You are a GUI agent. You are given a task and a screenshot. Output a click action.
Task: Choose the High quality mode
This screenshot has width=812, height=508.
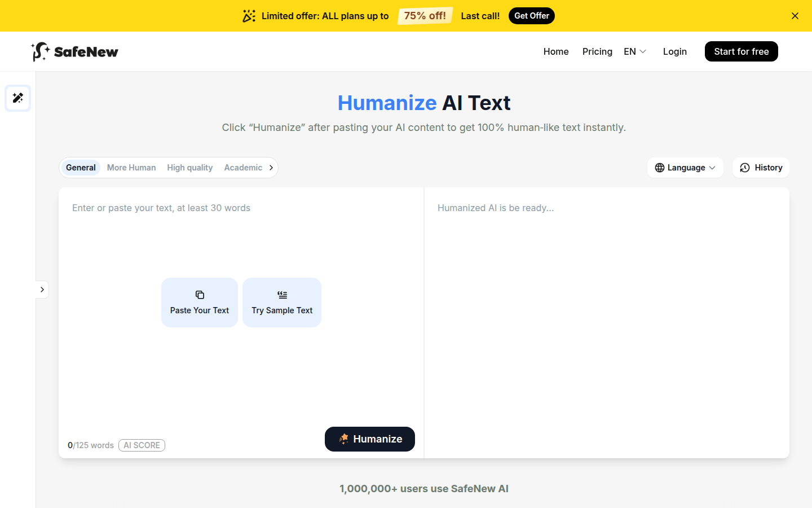189,168
